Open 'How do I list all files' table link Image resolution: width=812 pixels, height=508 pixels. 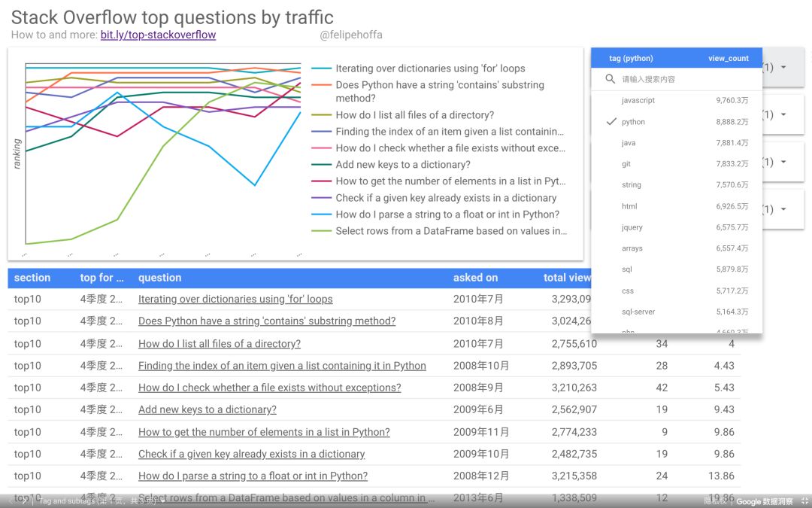point(219,344)
